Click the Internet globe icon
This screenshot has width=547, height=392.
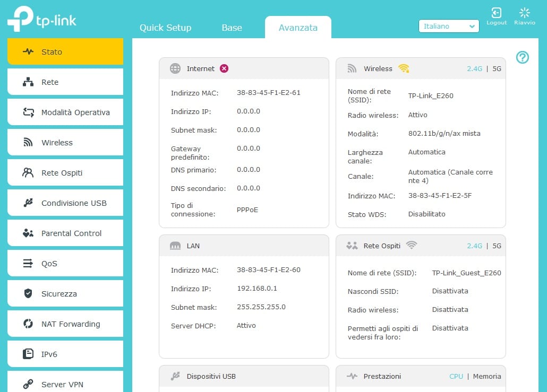pyautogui.click(x=175, y=68)
